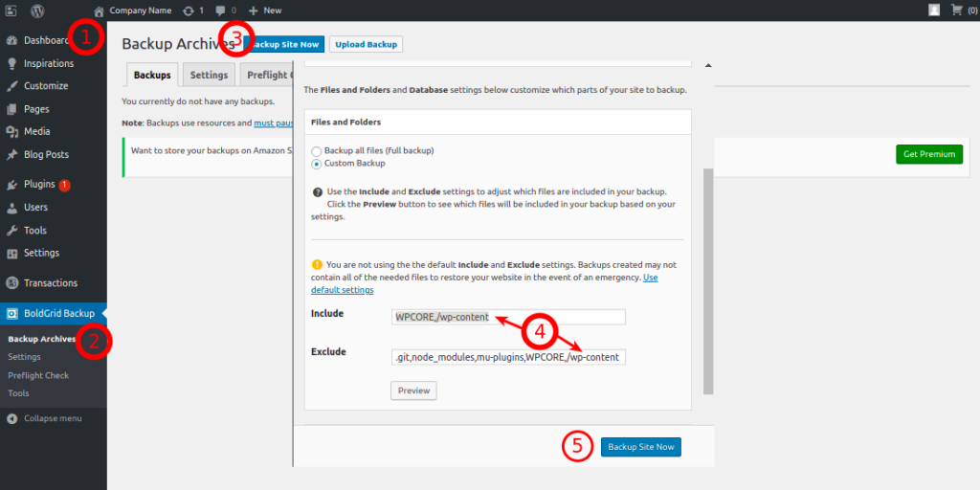The width and height of the screenshot is (980, 490).
Task: Open Settings under BoldGrid Backup
Action: (24, 357)
